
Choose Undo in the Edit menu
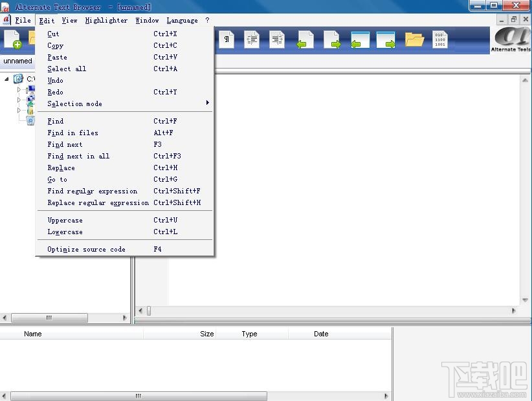coord(125,80)
